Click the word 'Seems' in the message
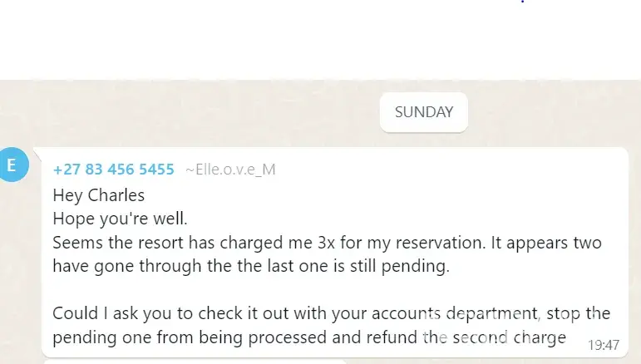Image resolution: width=641 pixels, height=364 pixels. pos(73,243)
